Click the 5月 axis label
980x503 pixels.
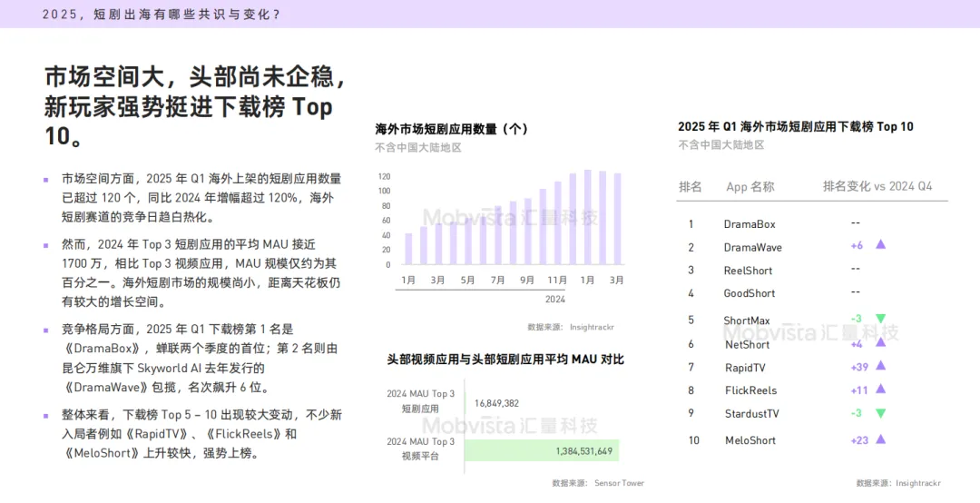tap(468, 281)
